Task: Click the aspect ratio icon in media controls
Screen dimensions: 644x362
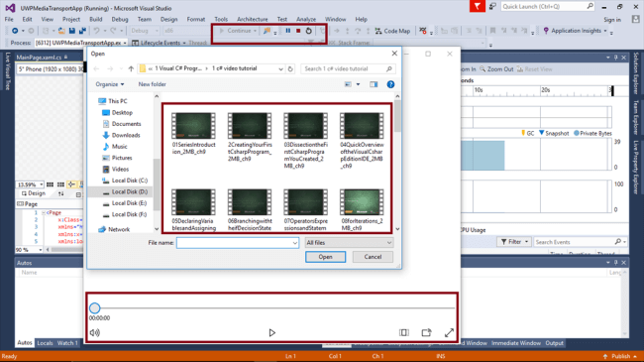Action: (404, 332)
